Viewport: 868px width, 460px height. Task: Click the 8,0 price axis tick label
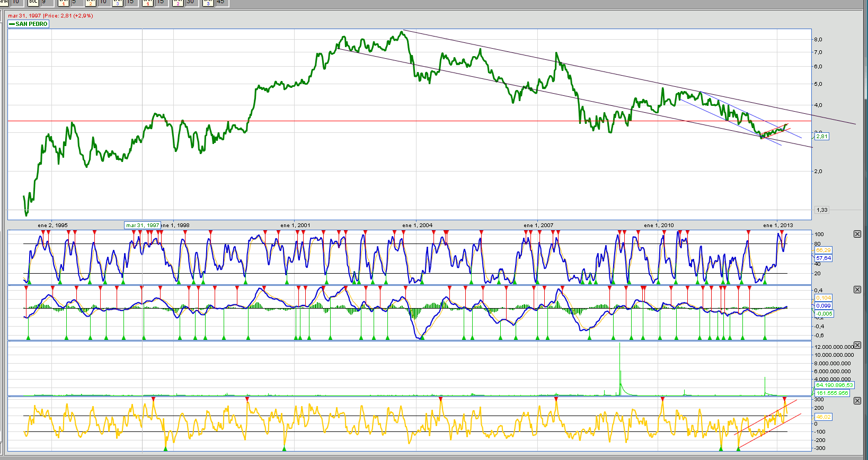818,40
